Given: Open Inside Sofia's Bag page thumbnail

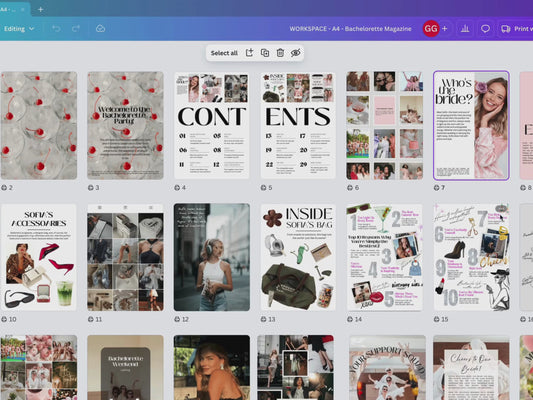Looking at the screenshot, I should pos(298,257).
